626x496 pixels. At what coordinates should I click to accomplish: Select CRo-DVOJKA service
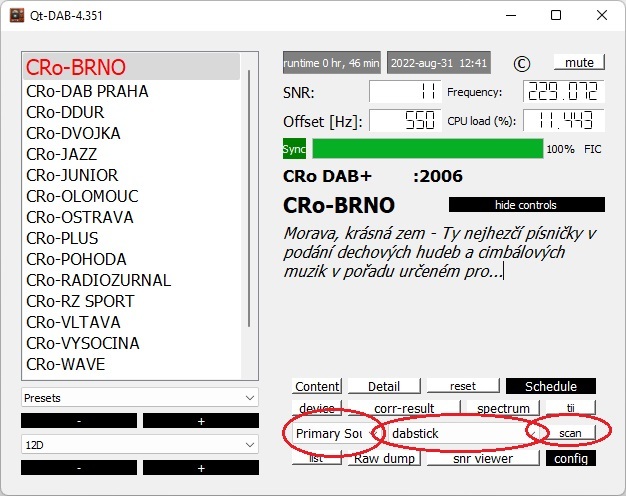pos(132,133)
